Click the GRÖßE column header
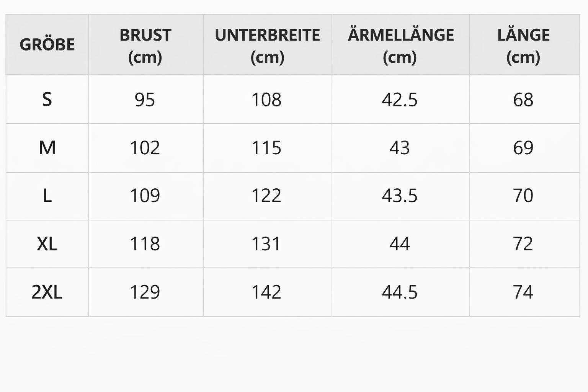Viewport: 588px width, 392px height. pyautogui.click(x=47, y=45)
